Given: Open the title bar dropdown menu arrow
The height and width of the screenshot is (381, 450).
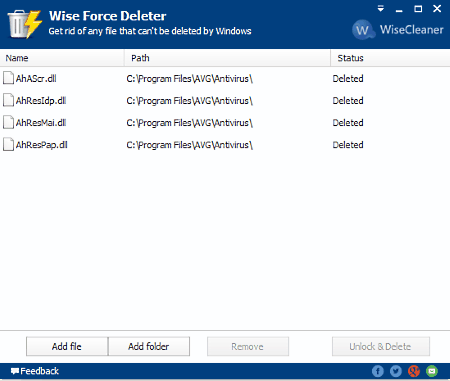Looking at the screenshot, I should (x=381, y=9).
